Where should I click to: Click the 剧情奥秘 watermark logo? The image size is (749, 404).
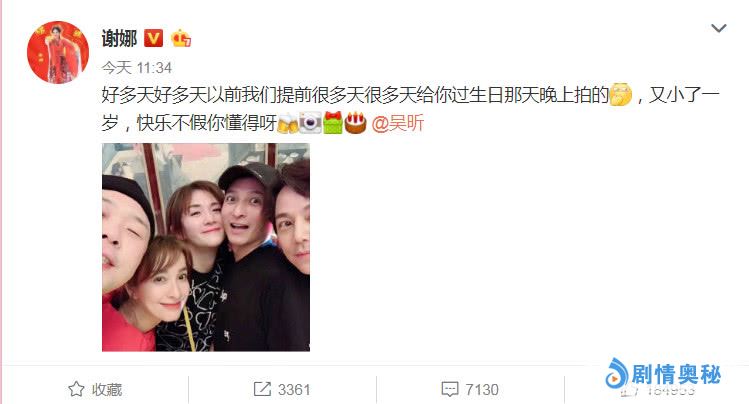(x=663, y=374)
